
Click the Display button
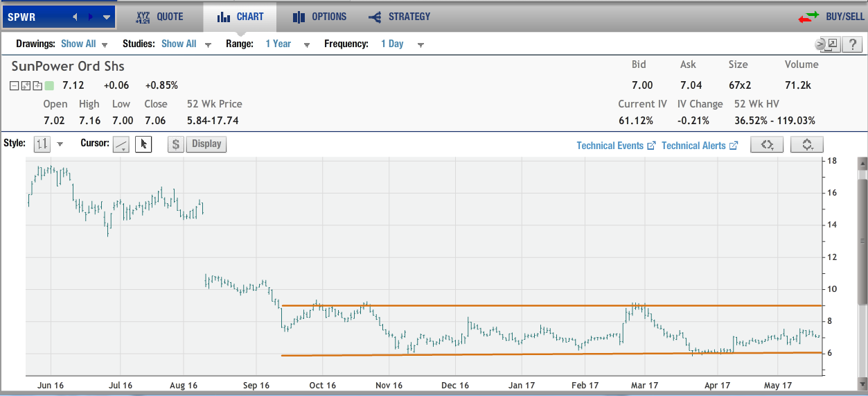[206, 144]
